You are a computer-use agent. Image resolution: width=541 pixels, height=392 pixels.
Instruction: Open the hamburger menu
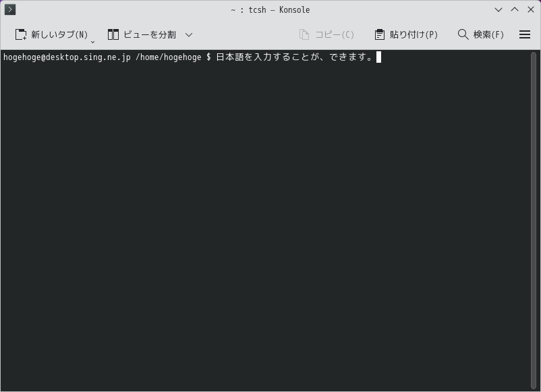coord(525,34)
